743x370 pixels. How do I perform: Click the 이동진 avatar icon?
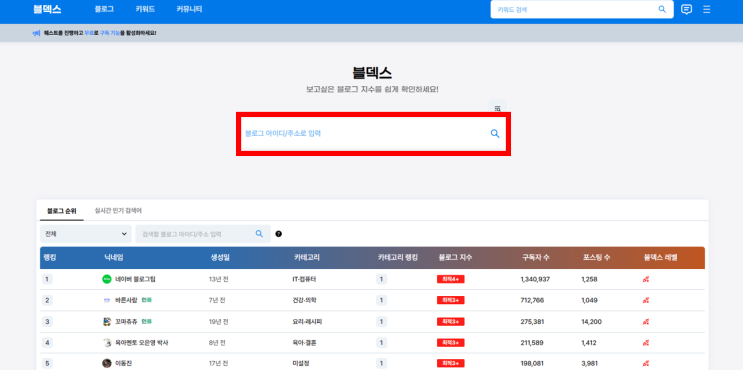[107, 363]
